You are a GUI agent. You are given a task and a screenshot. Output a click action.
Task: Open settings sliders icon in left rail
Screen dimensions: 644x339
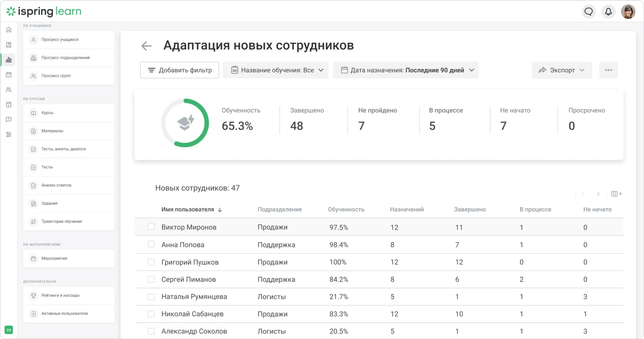9,135
